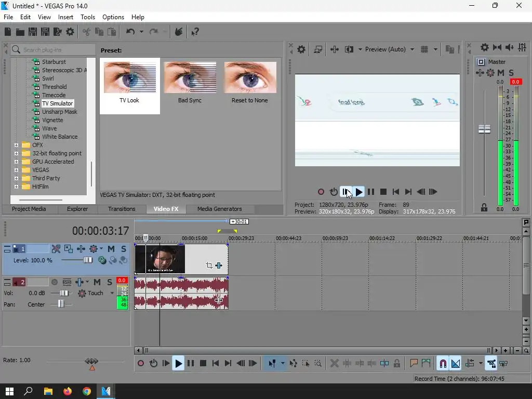The image size is (532, 399).
Task: Open preview overlays grid icon
Action: coord(424,49)
